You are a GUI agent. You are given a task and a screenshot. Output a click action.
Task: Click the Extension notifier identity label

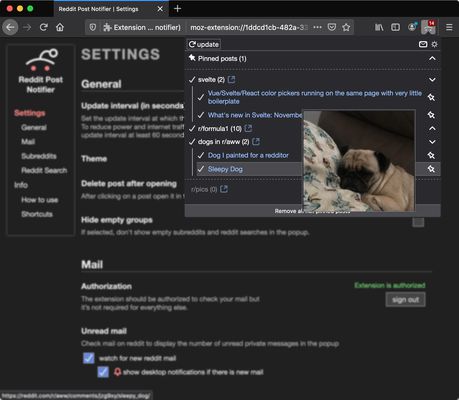[x=142, y=27]
